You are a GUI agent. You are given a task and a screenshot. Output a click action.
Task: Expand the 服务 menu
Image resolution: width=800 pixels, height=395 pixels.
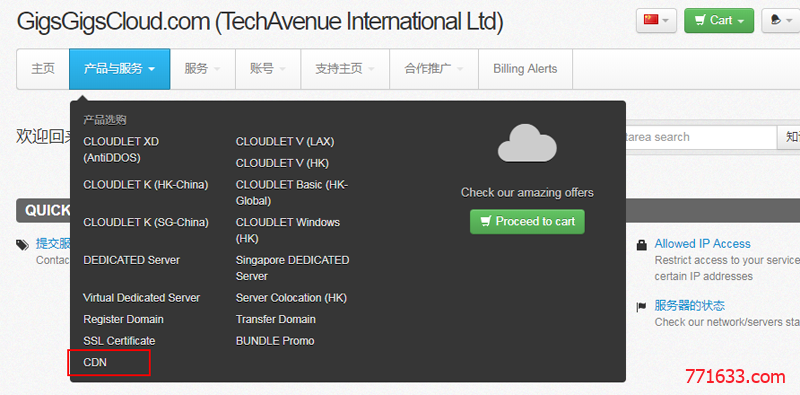point(203,69)
